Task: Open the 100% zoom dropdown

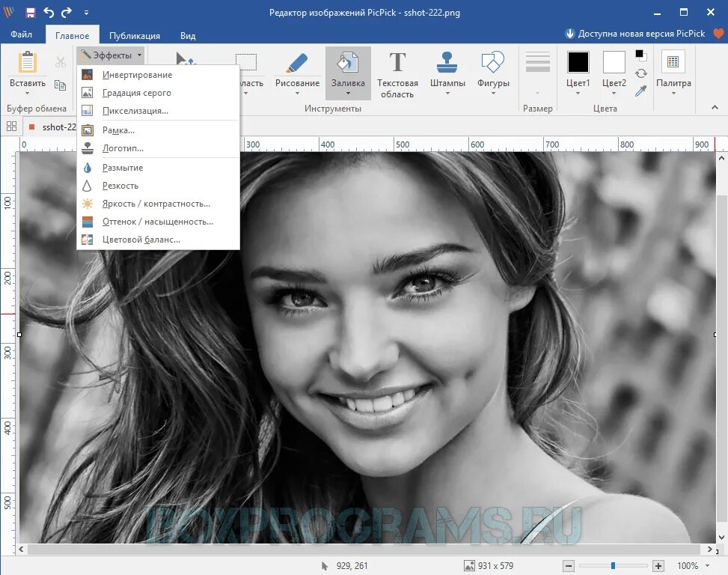Action: (x=708, y=566)
